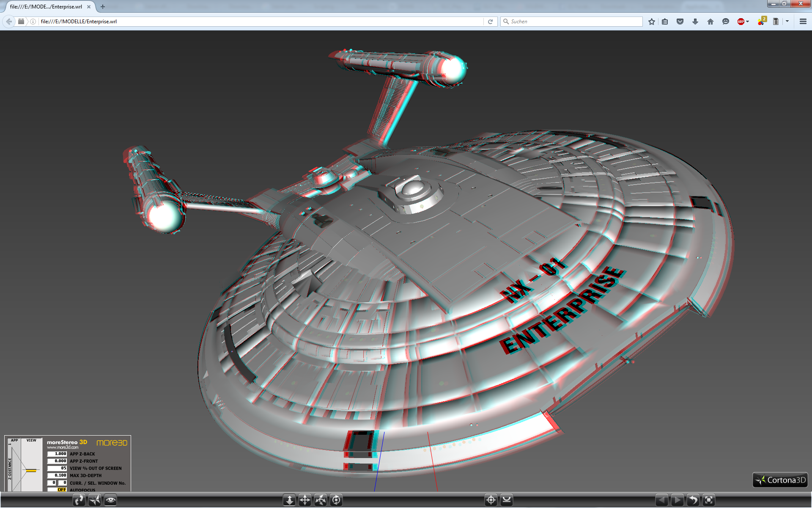Image resolution: width=812 pixels, height=508 pixels.
Task: Click the VIEW % OUT OF SCREEN field
Action: [x=57, y=468]
